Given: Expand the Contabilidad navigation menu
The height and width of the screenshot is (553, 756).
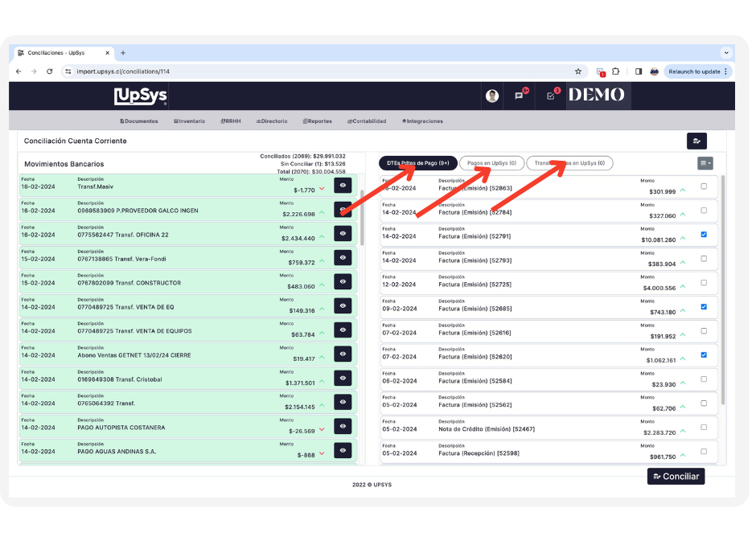Looking at the screenshot, I should pos(367,121).
